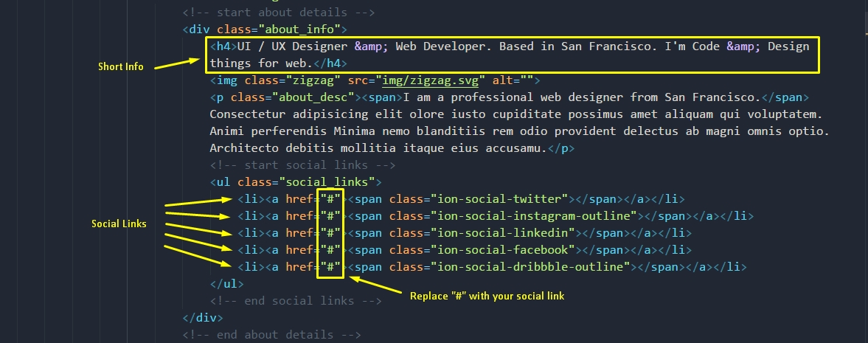Click the "Short Info" annotation label
The height and width of the screenshot is (343, 868).
121,67
